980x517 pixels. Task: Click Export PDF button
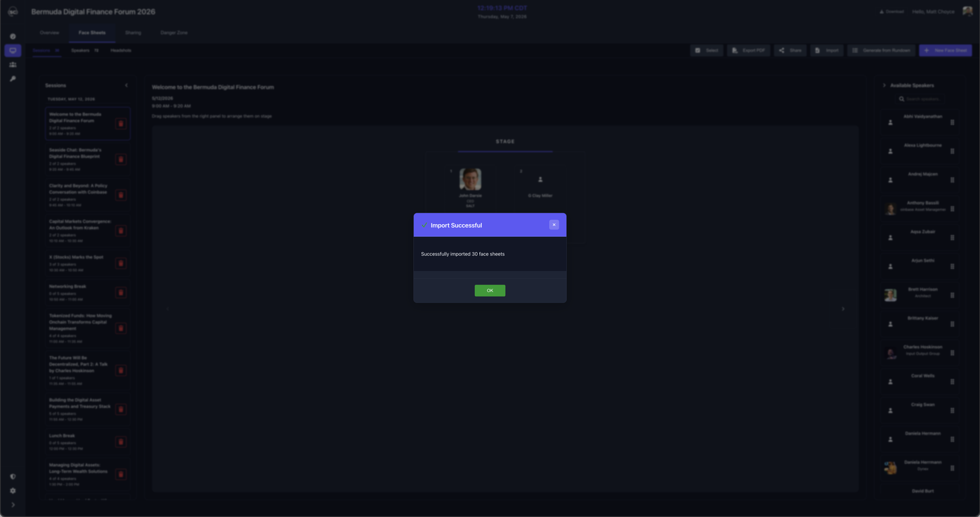pos(749,50)
